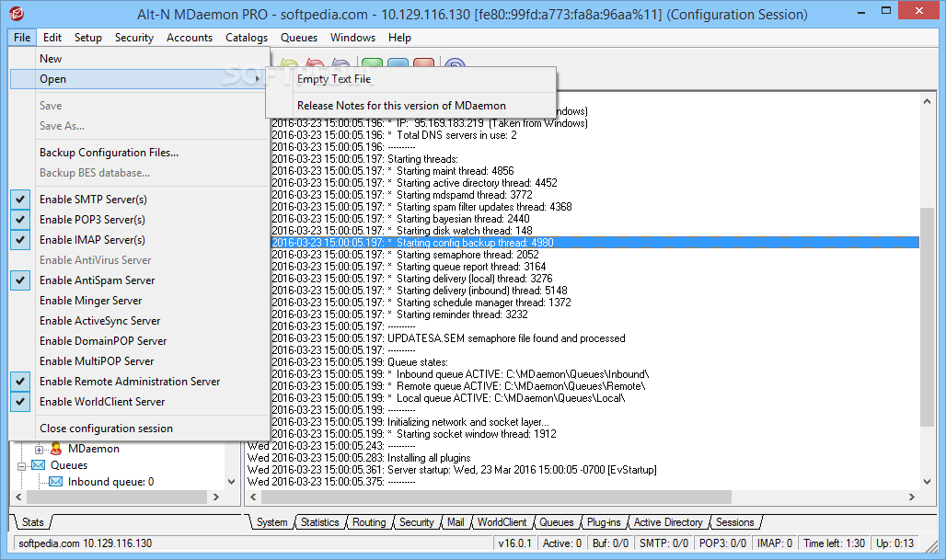Toggle Enable Remote Administration Server
The image size is (946, 560).
coord(139,382)
